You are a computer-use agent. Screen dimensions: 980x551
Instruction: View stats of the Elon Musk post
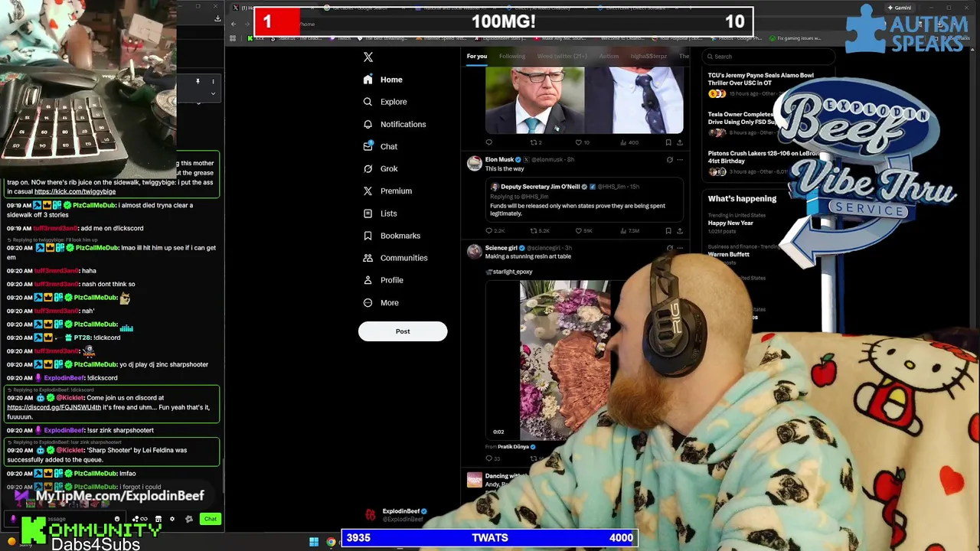tap(630, 230)
